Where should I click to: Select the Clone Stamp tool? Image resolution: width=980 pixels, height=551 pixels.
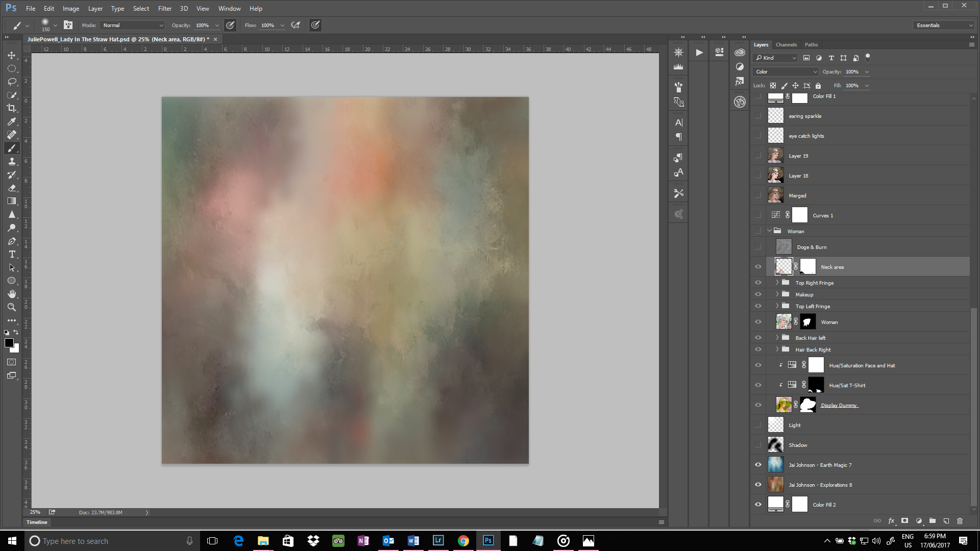(12, 161)
